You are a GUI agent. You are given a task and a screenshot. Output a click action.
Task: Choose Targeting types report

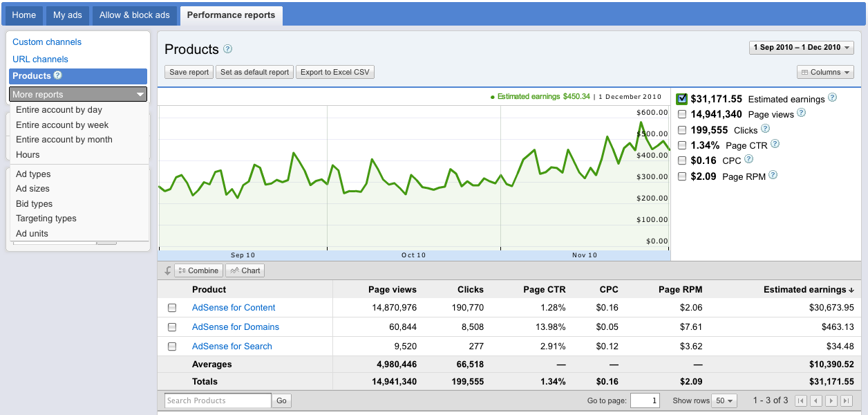tap(46, 219)
